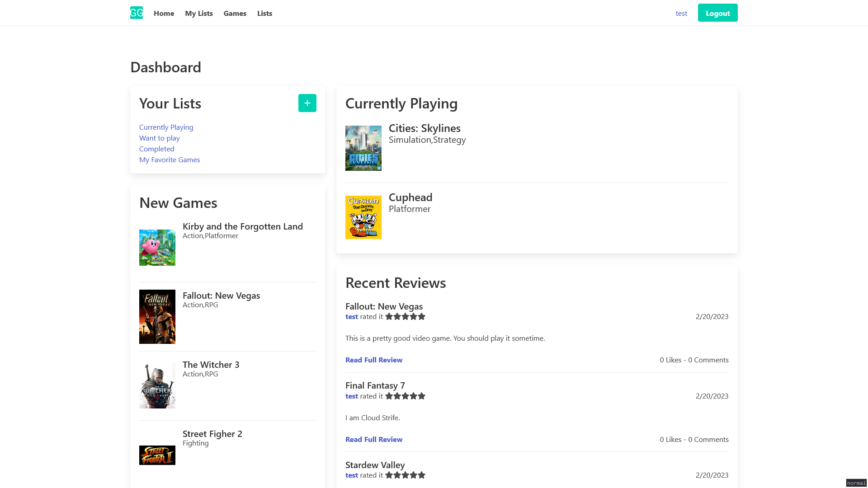Read Full Review of Final Fantasy 7

coord(374,439)
